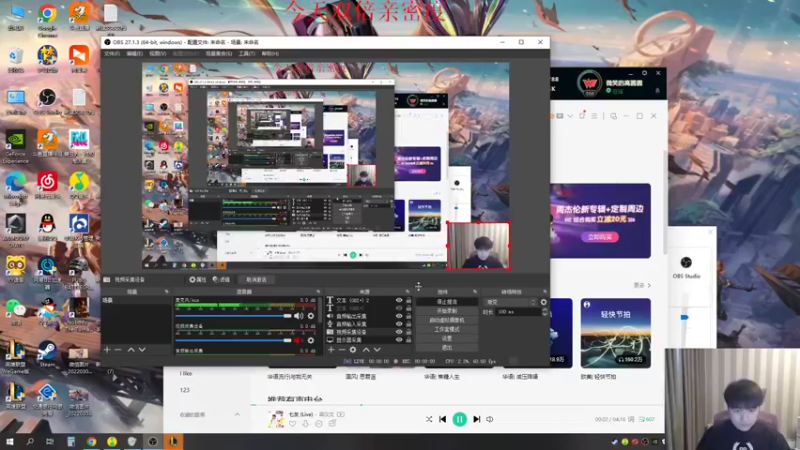The width and height of the screenshot is (800, 450).
Task: Show lyrics icon in music player
Action: (631, 419)
